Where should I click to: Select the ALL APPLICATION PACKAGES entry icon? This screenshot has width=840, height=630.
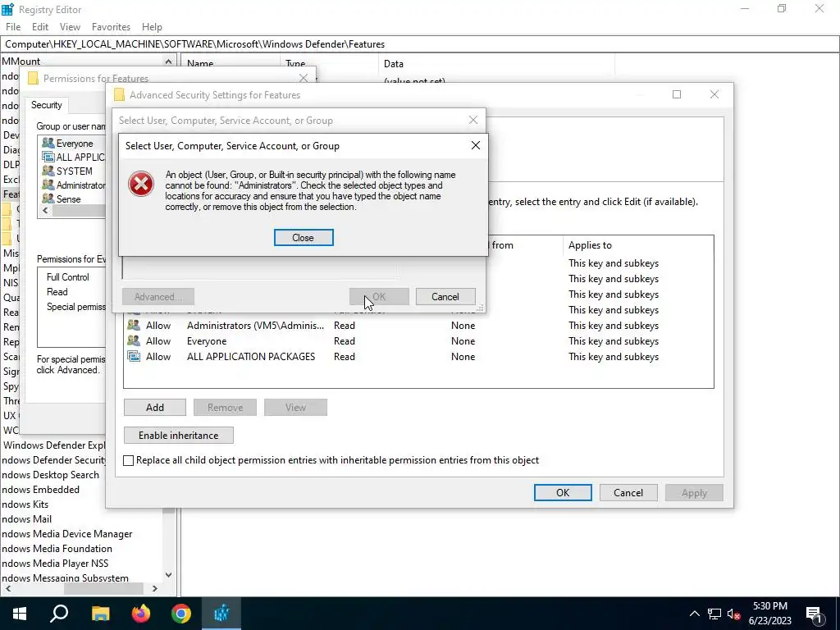[134, 356]
